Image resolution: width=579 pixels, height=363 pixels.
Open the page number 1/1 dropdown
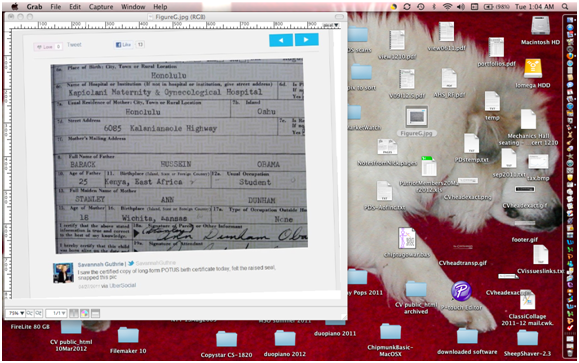[56, 313]
